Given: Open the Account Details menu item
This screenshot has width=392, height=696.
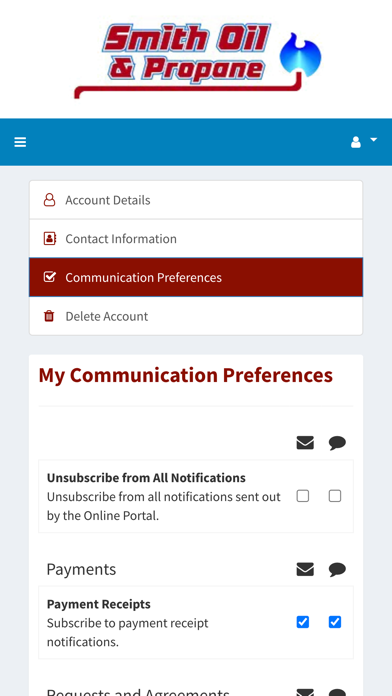Looking at the screenshot, I should point(196,200).
